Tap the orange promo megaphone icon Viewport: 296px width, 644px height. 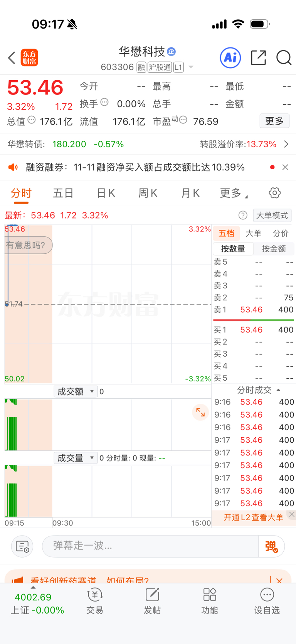point(17,580)
